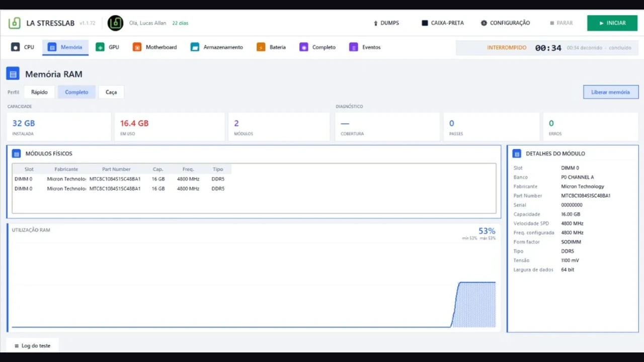Click the Módulos Físicos panel icon
Image resolution: width=644 pixels, height=362 pixels.
pos(16,154)
